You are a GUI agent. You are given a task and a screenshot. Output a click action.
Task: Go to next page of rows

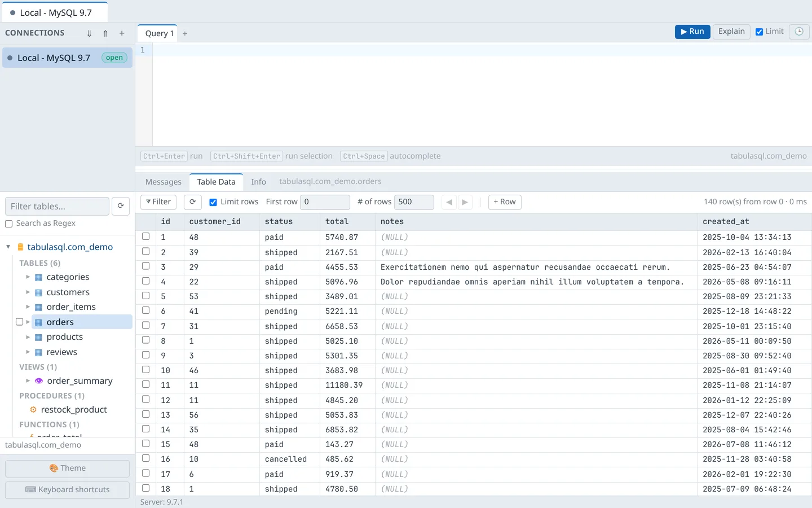tap(465, 202)
